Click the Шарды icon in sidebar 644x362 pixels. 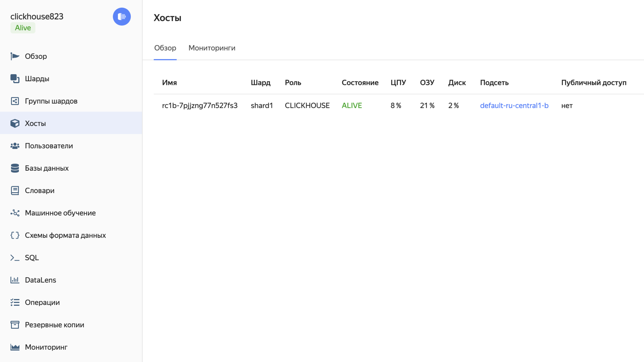coord(15,79)
